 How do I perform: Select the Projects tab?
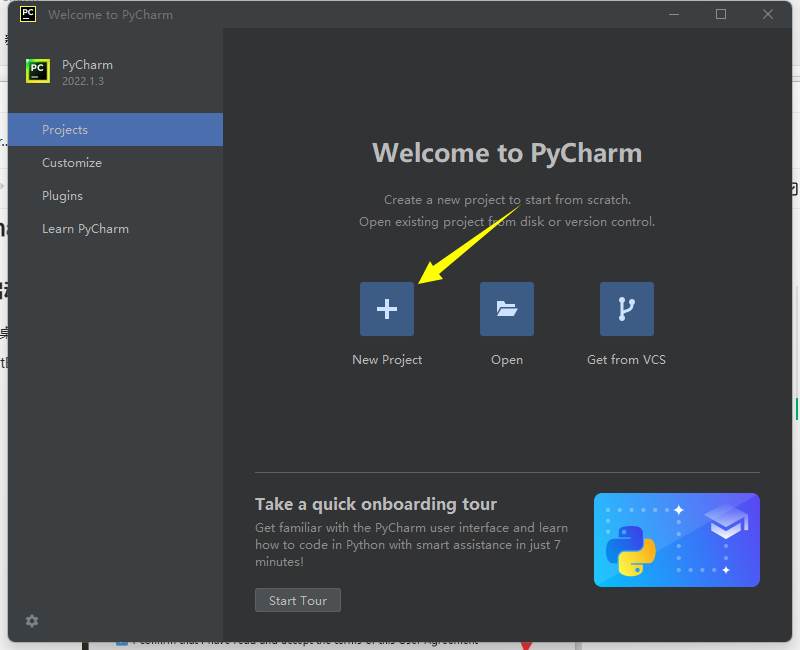(x=115, y=130)
